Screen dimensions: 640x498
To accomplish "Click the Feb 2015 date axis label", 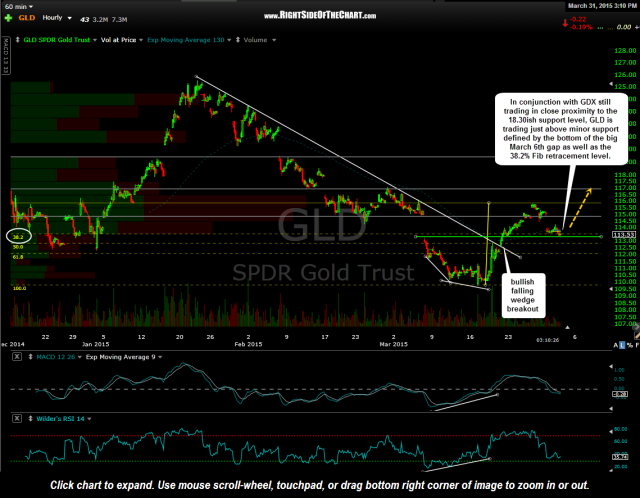I will point(248,344).
